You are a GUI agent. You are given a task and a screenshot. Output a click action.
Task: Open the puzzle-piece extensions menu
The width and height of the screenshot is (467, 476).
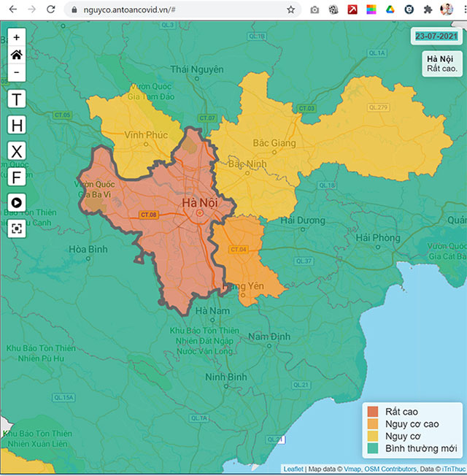coord(428,9)
